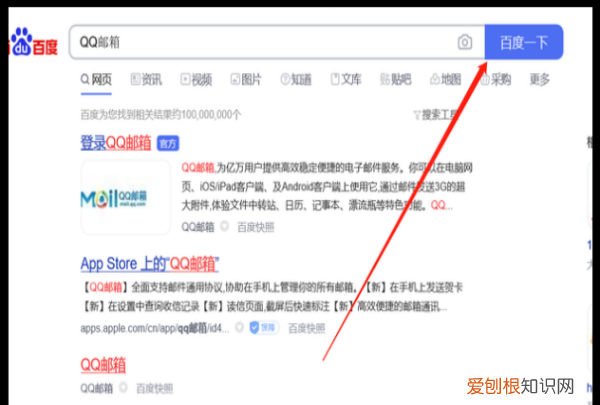Open the 登录QQ邮箱 result link

(x=116, y=143)
